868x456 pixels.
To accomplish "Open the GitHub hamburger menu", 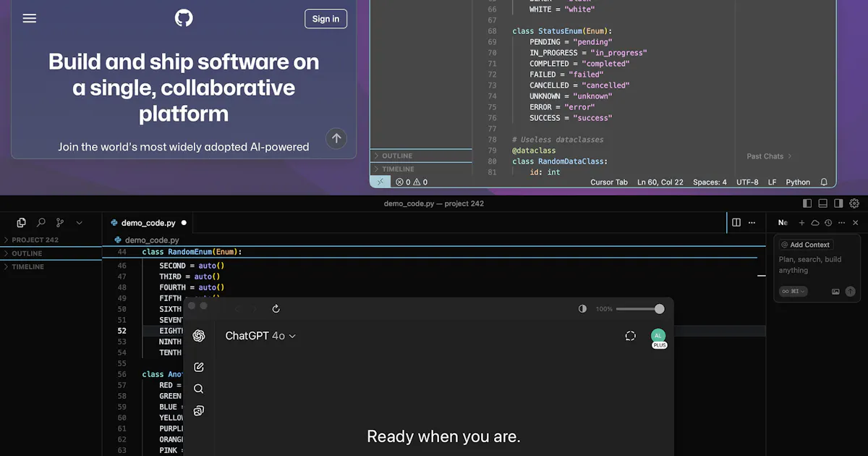I will [x=29, y=19].
